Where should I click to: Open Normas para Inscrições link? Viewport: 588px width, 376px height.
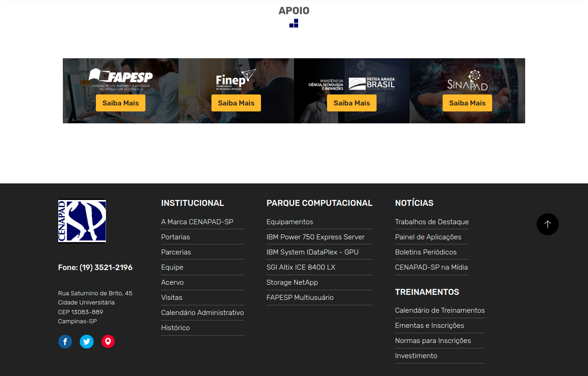click(x=433, y=341)
